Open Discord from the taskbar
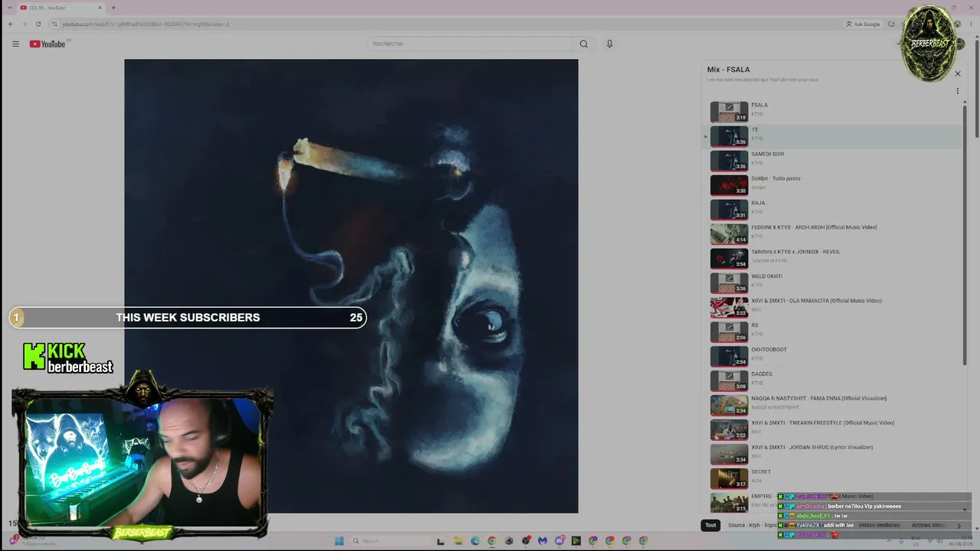The height and width of the screenshot is (551, 980). (x=559, y=541)
